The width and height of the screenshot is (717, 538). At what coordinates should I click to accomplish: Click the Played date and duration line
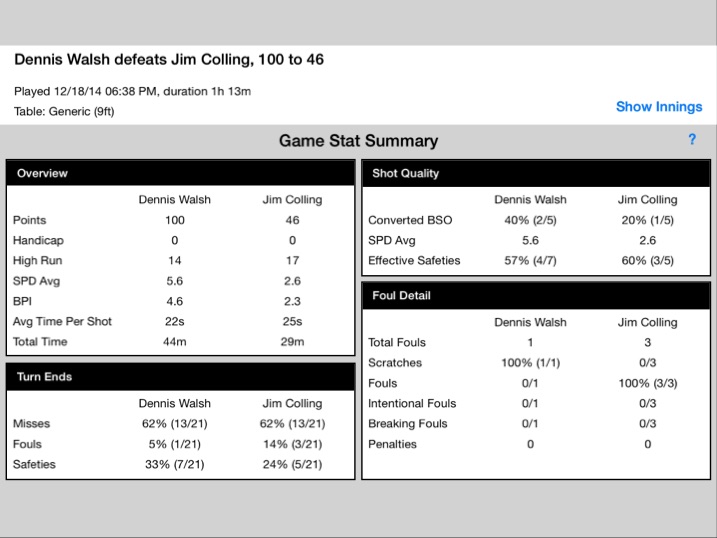(133, 91)
